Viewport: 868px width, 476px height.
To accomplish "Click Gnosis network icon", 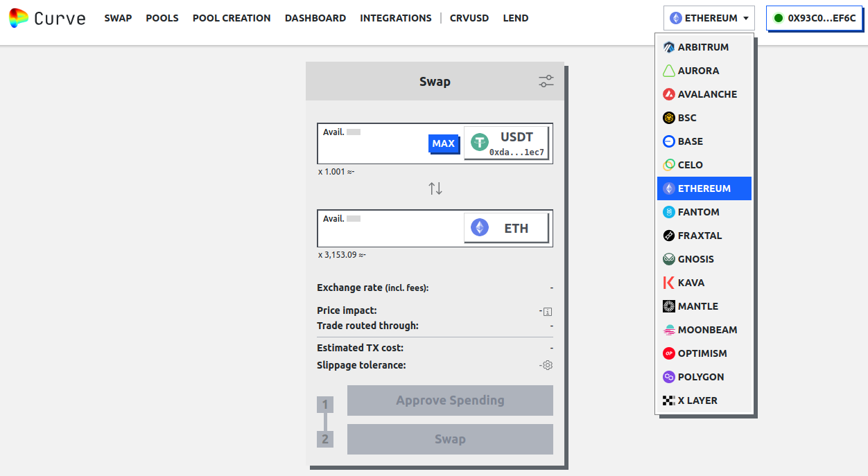I will 669,259.
